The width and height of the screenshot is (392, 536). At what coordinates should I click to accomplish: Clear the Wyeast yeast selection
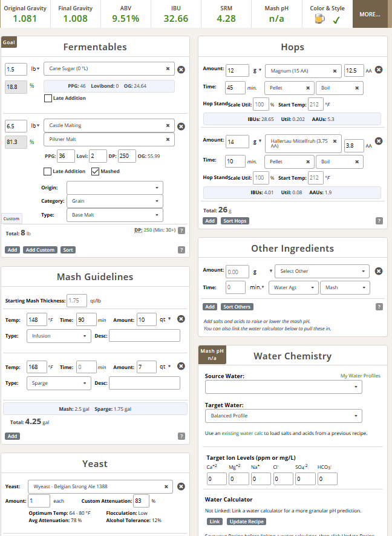point(166,487)
